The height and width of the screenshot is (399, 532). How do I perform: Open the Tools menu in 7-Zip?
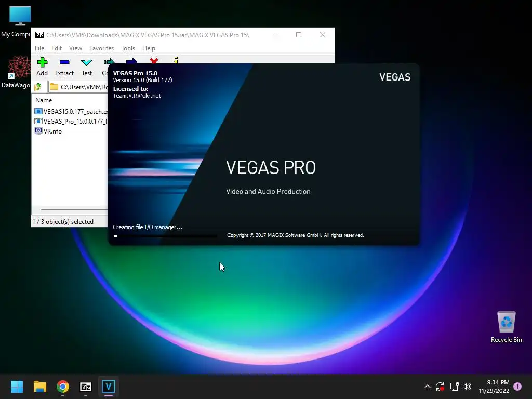128,48
